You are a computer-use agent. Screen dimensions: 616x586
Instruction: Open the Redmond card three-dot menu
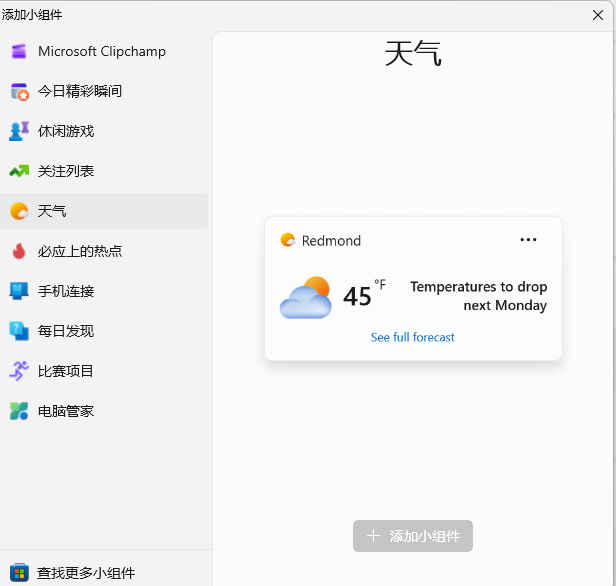[528, 240]
